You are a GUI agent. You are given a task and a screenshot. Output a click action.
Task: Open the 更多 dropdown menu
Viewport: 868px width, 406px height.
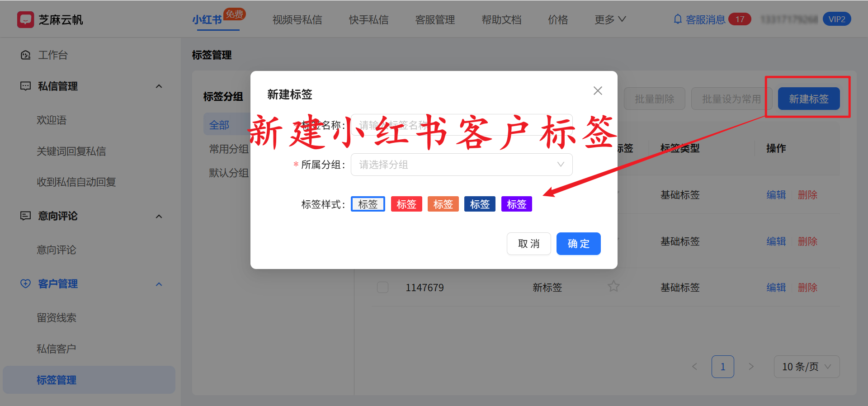[x=610, y=19]
